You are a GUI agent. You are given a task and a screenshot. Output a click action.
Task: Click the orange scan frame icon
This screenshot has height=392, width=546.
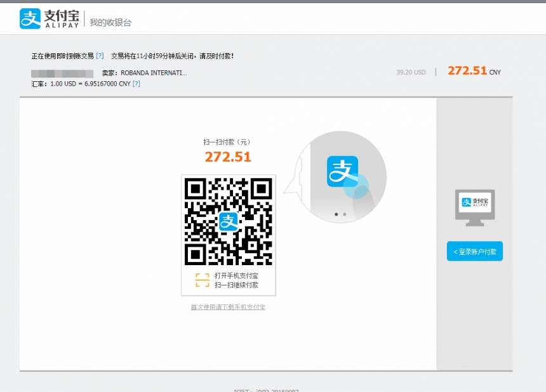(x=202, y=280)
